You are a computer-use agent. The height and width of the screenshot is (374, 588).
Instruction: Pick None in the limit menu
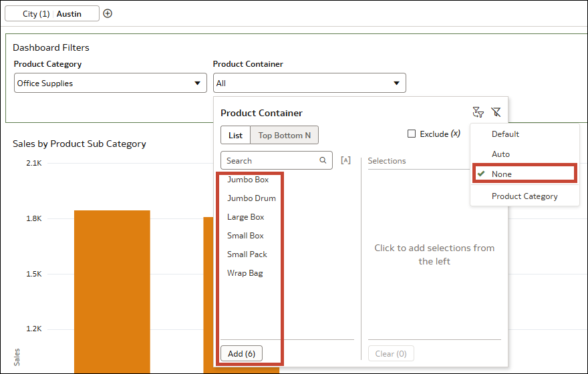pos(502,174)
